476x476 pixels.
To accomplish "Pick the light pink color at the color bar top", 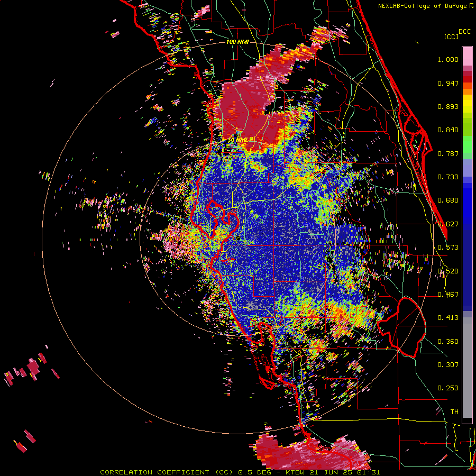I will 467,56.
